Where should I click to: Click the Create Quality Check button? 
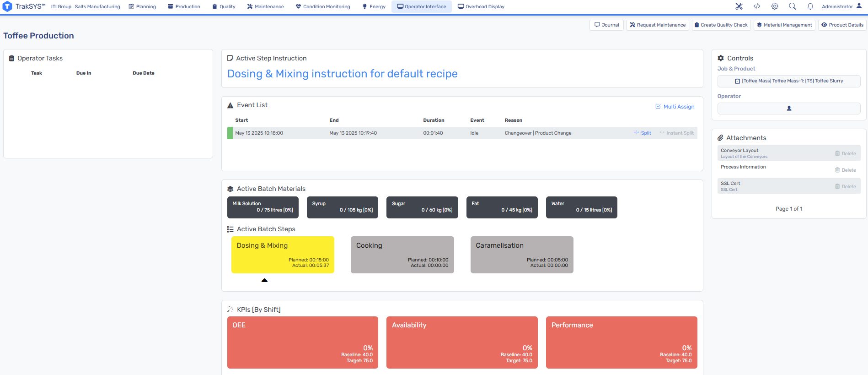coord(721,25)
